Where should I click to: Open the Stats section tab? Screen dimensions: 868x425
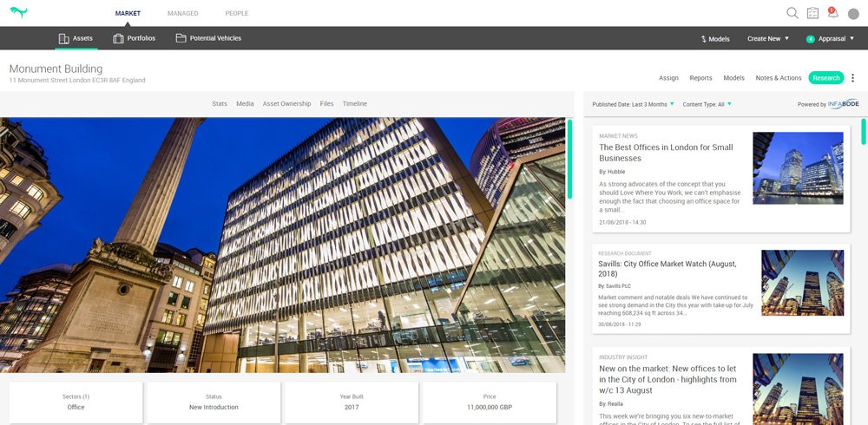220,104
